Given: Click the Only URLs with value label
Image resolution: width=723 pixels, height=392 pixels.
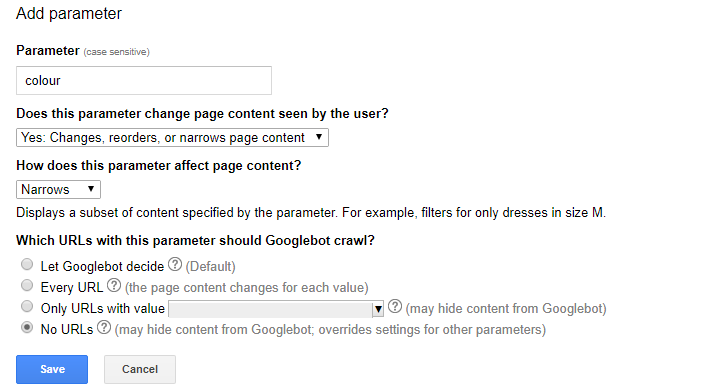Looking at the screenshot, I should point(103,309).
